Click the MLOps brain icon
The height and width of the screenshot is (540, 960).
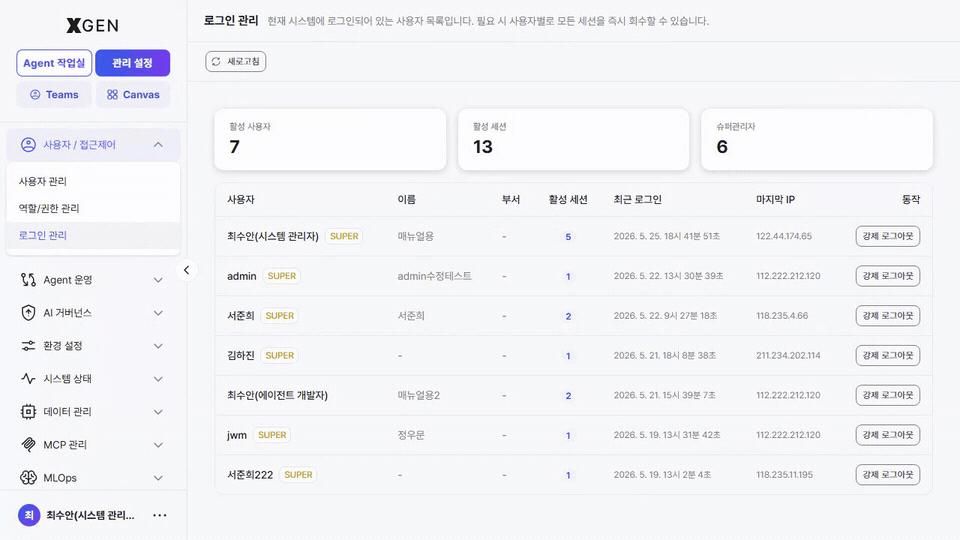click(28, 478)
